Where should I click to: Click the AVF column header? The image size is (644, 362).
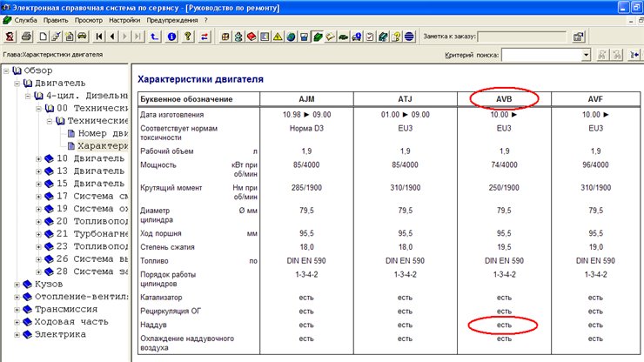point(595,99)
